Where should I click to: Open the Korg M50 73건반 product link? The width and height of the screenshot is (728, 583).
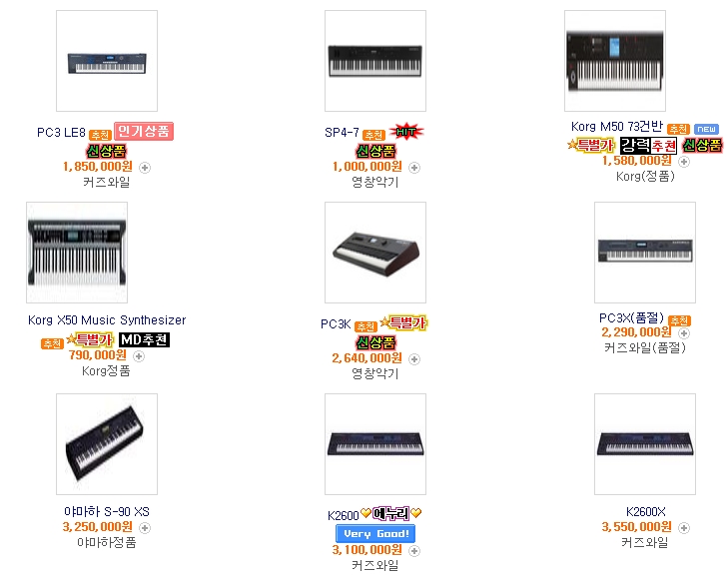(x=616, y=126)
